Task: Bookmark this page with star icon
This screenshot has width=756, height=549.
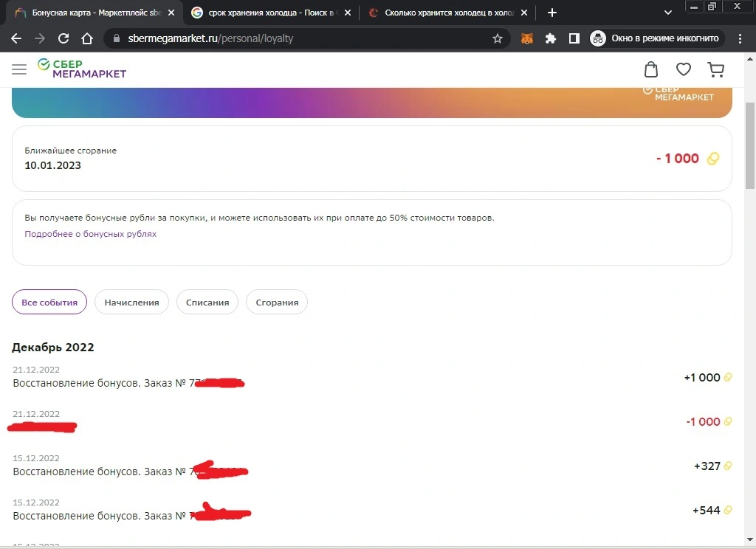Action: coord(498,38)
